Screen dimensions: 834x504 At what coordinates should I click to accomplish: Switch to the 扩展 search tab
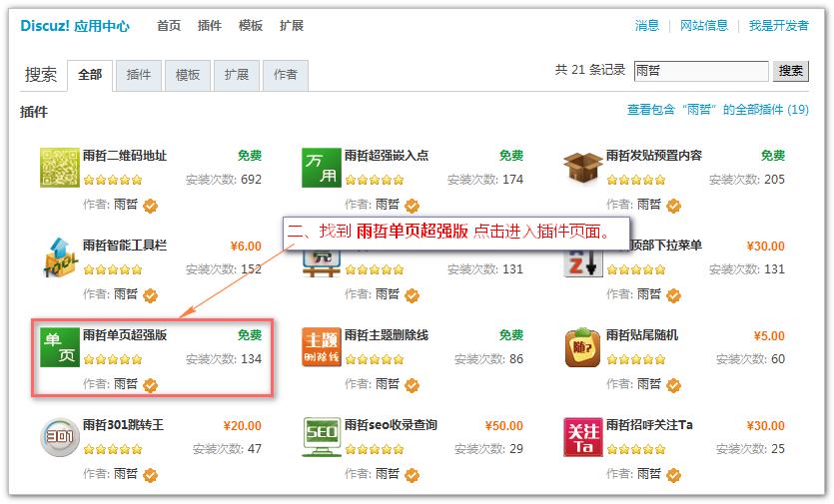click(x=237, y=75)
